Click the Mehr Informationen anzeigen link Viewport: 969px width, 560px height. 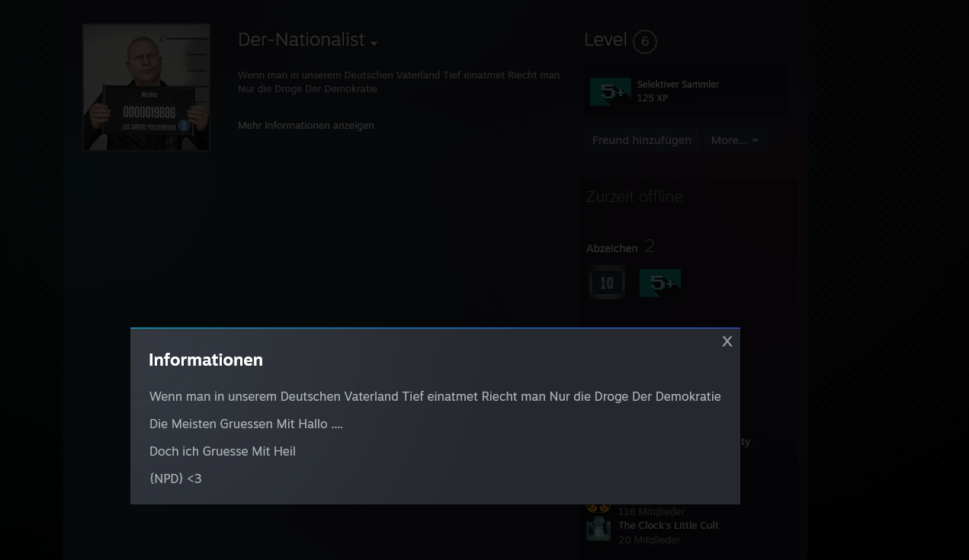pos(306,126)
